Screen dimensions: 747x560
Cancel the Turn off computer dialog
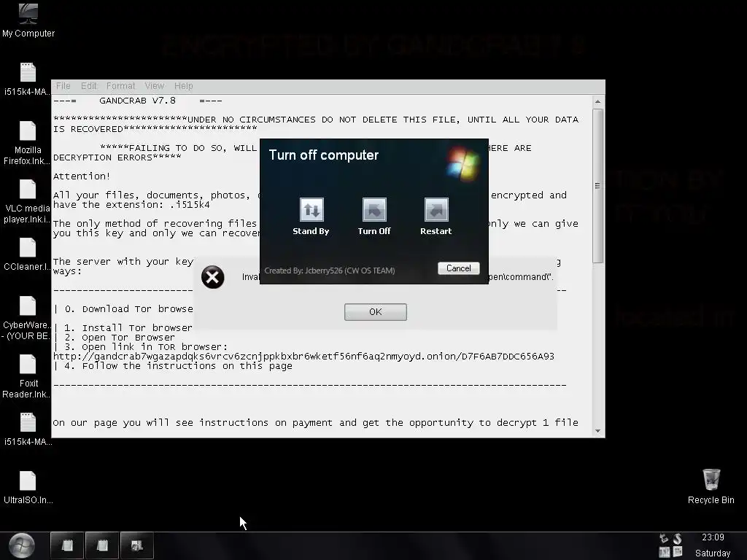pos(458,268)
